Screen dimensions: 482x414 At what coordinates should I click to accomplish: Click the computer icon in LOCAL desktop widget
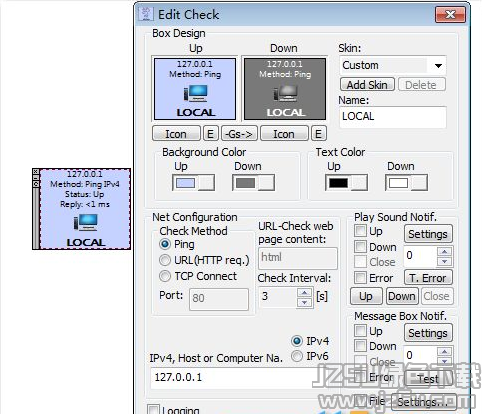coord(86,222)
